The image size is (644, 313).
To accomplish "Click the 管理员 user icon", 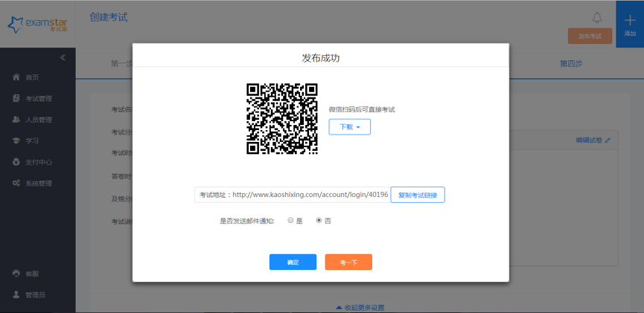I will click(16, 294).
